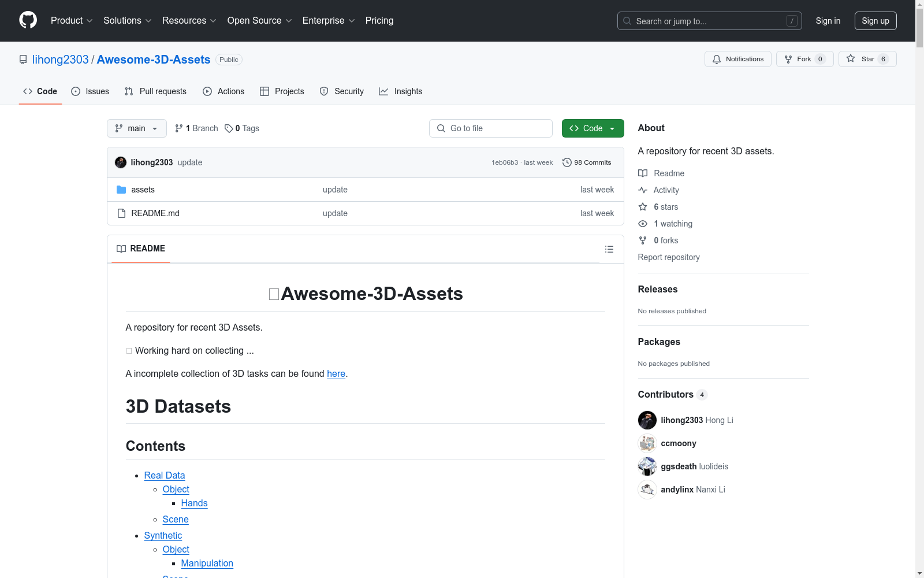Star the Awesome-3D-Assets repository
The height and width of the screenshot is (578, 924).
click(867, 59)
